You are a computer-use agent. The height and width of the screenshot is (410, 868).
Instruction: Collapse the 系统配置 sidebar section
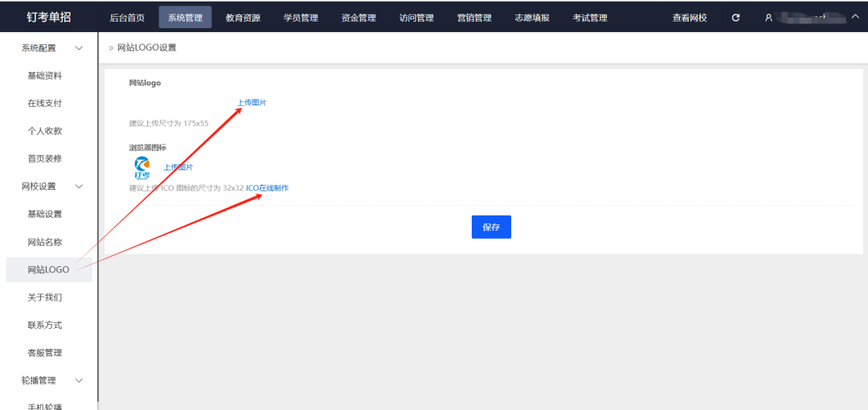79,48
